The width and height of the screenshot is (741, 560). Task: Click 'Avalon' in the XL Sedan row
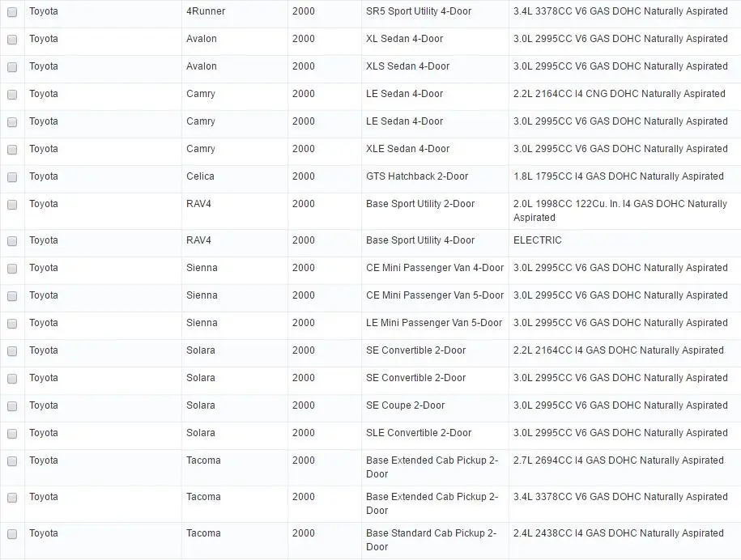tap(202, 39)
